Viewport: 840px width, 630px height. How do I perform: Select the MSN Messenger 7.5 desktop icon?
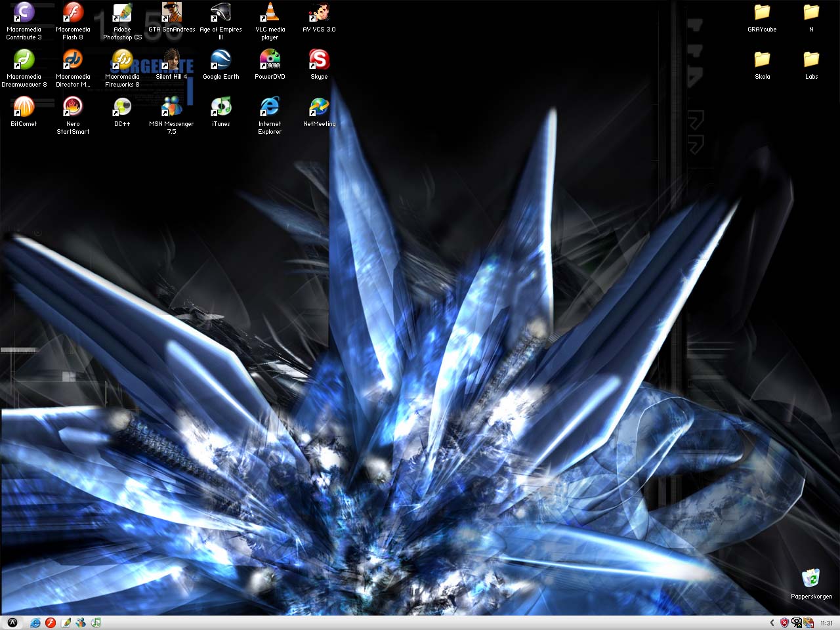pos(171,115)
